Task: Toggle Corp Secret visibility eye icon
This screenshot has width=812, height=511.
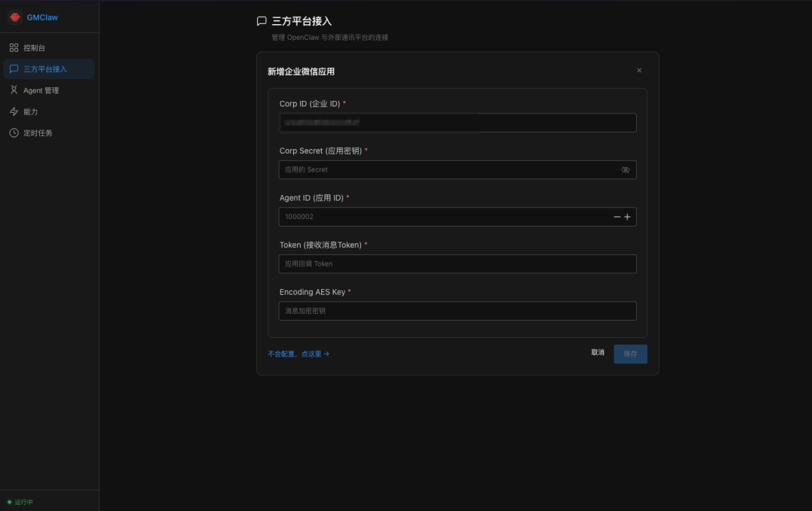Action: click(626, 170)
